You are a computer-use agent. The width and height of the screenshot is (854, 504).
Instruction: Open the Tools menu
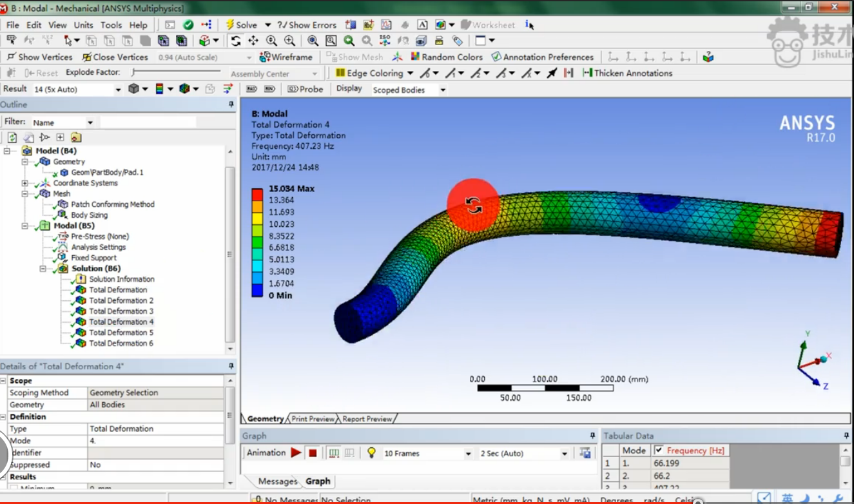(x=111, y=25)
